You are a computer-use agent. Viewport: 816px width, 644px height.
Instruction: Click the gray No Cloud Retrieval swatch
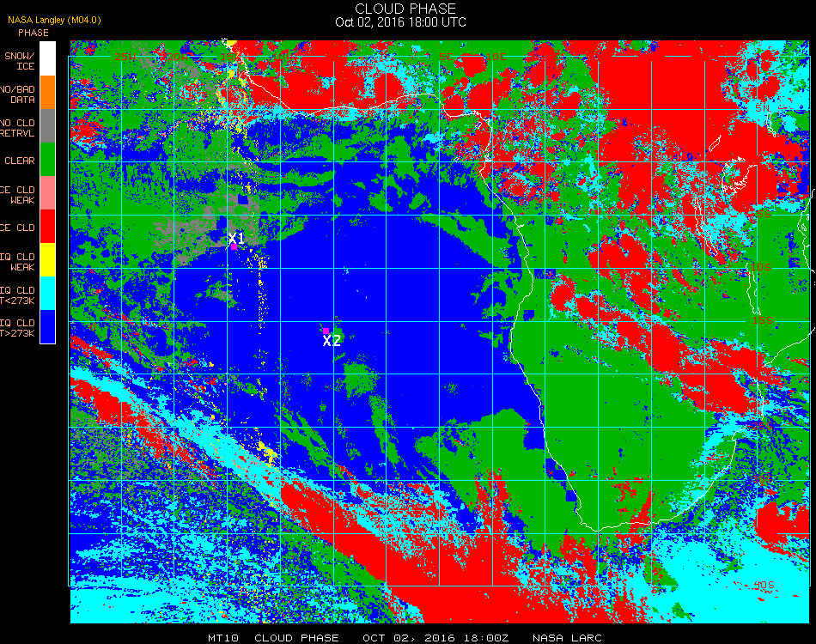click(x=47, y=125)
